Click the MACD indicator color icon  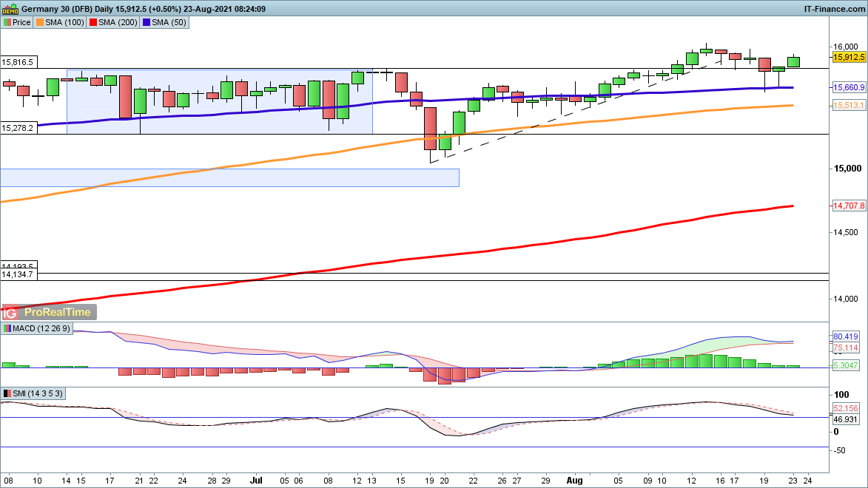click(7, 328)
